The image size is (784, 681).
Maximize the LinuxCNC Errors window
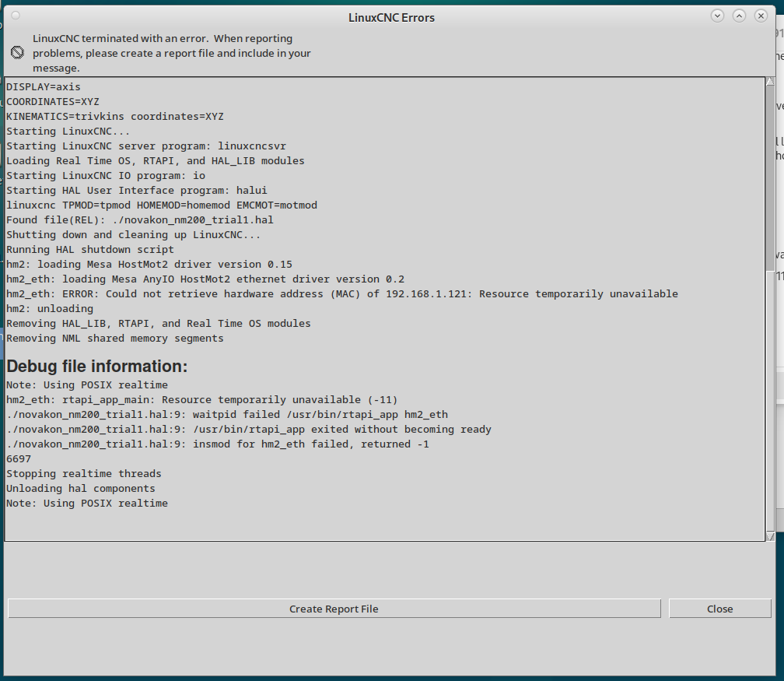(739, 16)
